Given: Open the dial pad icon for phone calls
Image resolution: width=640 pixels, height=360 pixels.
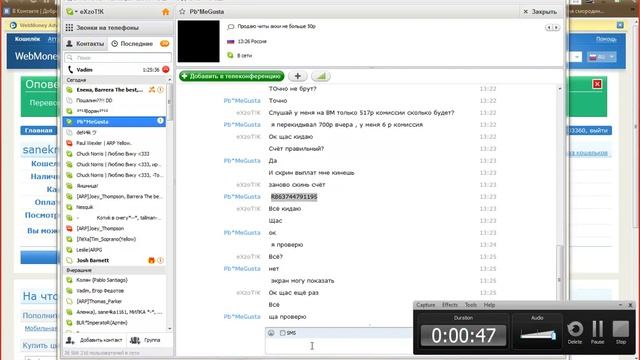Looking at the screenshot, I should click(69, 28).
